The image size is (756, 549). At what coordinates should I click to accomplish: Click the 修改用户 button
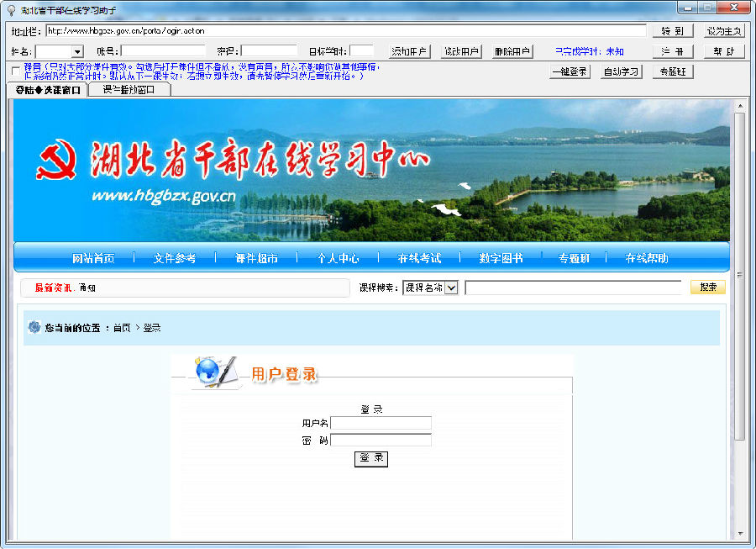coord(461,51)
